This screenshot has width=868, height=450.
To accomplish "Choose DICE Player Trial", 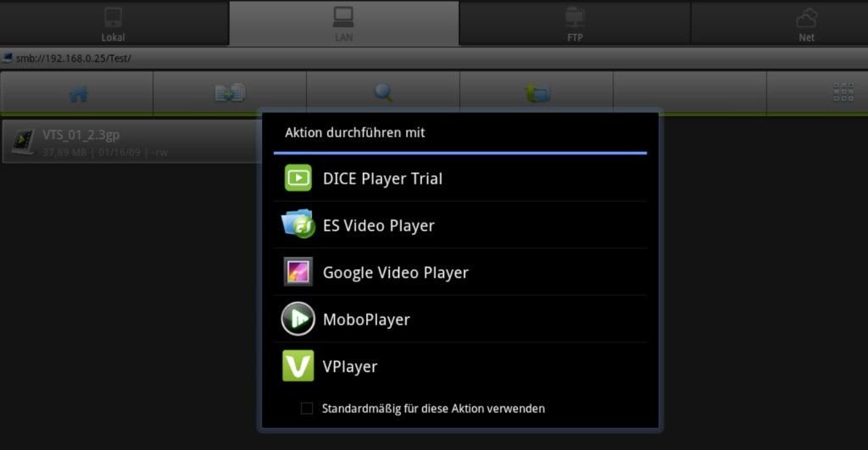I will click(x=460, y=178).
